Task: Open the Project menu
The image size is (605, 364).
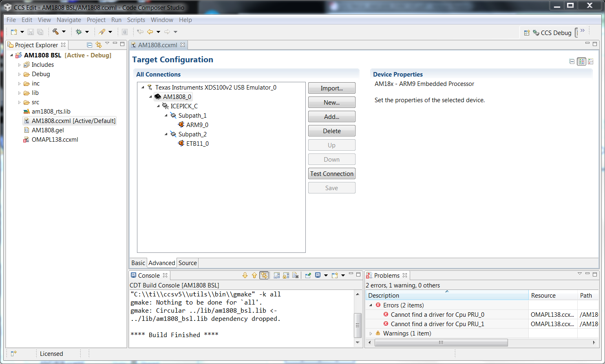Action: 96,20
